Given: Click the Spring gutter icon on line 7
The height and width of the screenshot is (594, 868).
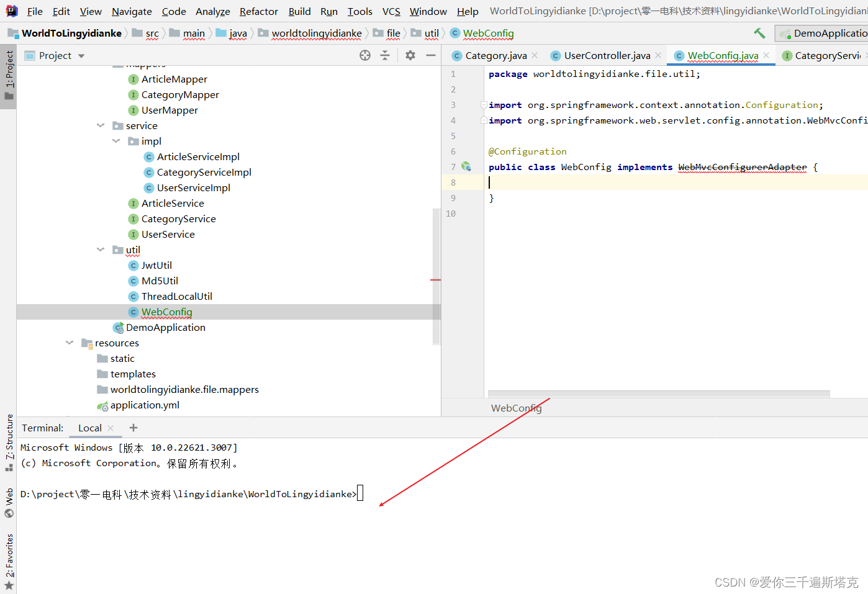Looking at the screenshot, I should click(x=466, y=166).
